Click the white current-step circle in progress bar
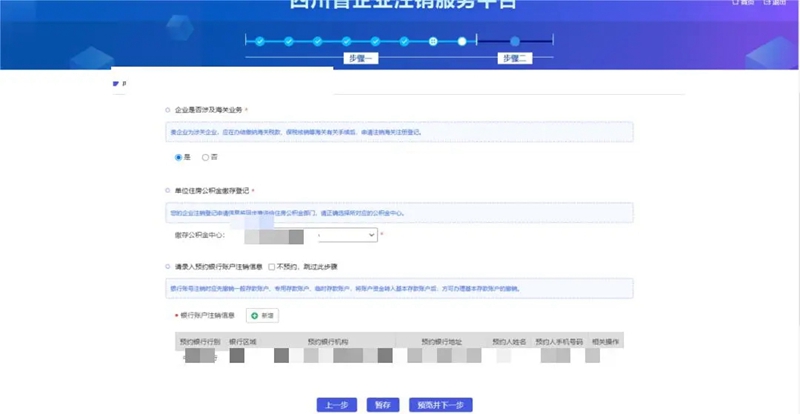800x414 pixels. tap(462, 41)
